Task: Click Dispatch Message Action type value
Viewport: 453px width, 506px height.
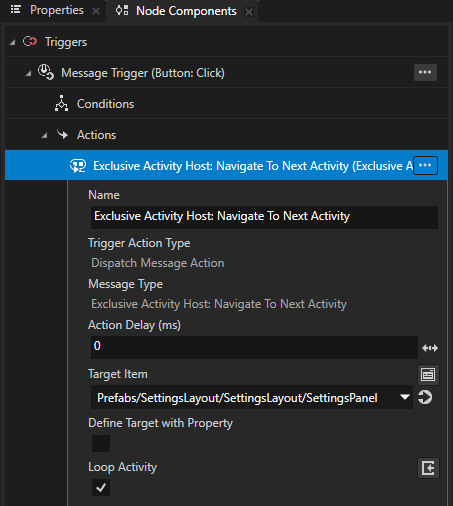Action: tap(158, 263)
